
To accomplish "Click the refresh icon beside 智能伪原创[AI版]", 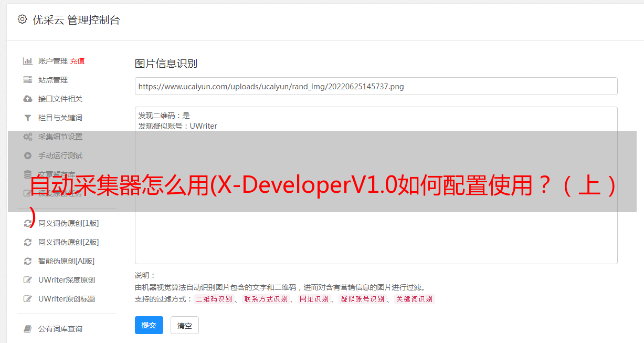I will 28,261.
